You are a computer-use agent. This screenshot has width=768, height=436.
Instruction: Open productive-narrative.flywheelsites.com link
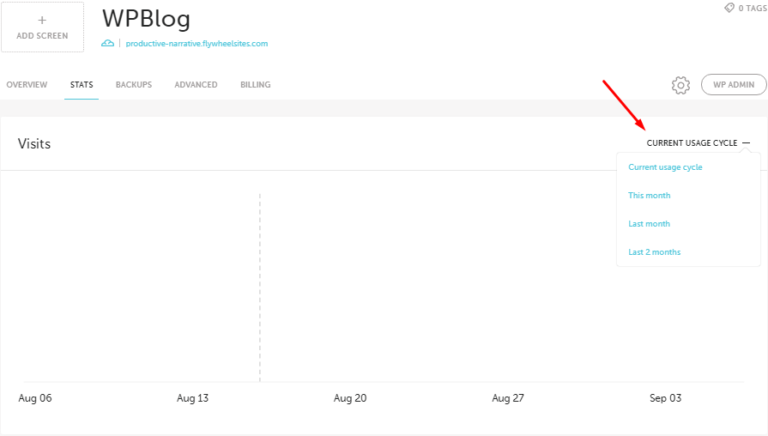[x=197, y=44]
